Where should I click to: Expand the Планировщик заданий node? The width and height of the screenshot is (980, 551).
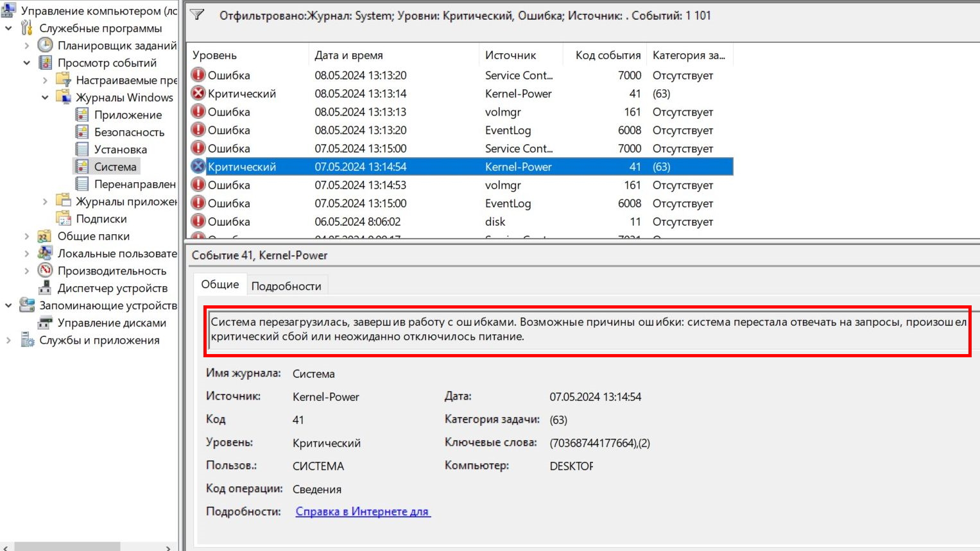(26, 46)
